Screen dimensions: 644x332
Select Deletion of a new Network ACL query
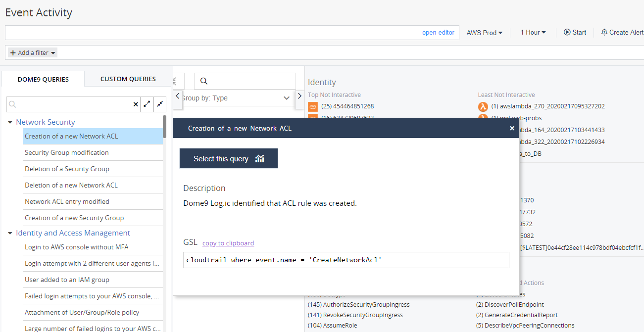(x=93, y=185)
